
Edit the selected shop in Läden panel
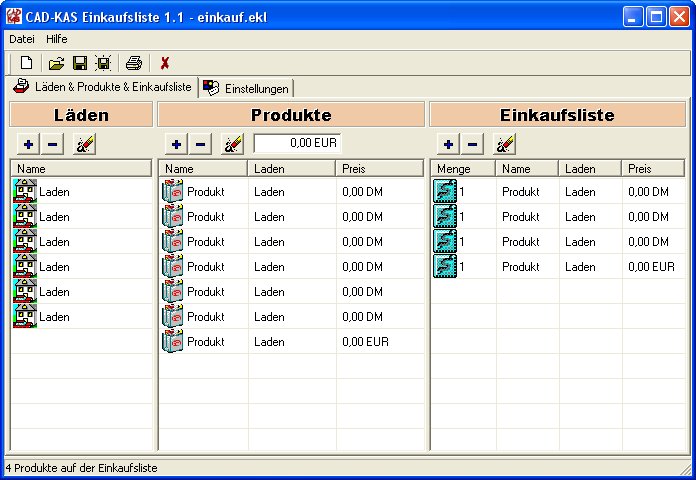point(85,144)
